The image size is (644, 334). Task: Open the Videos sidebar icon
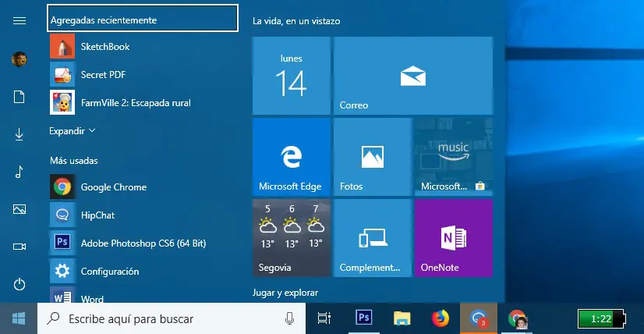pyautogui.click(x=19, y=247)
